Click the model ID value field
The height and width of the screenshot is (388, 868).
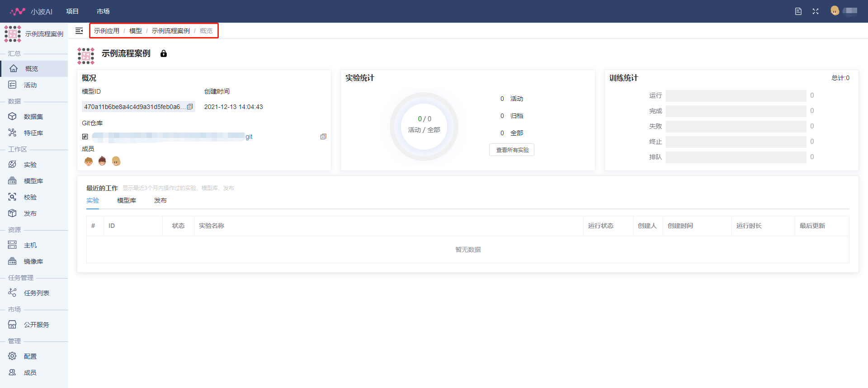click(x=138, y=107)
